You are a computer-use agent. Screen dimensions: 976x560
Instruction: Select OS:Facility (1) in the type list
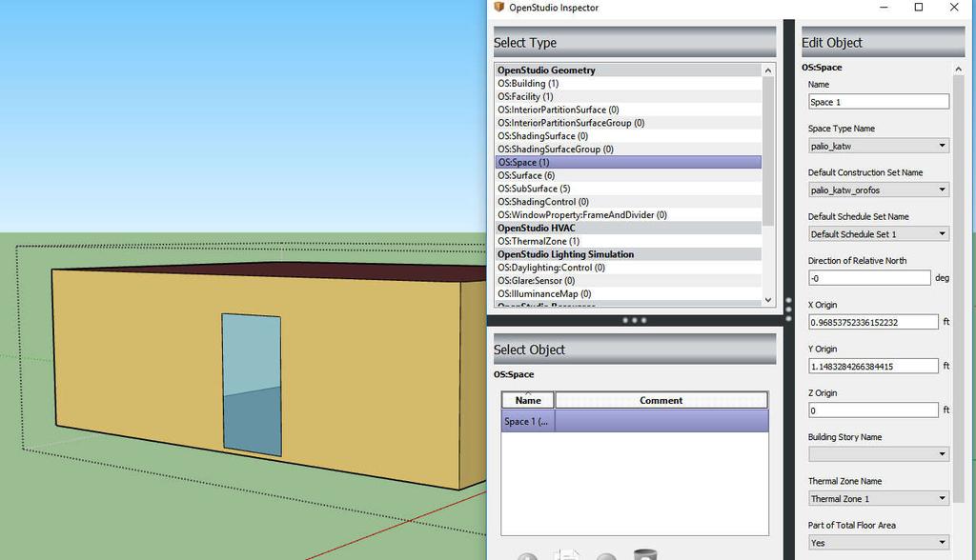click(x=628, y=96)
